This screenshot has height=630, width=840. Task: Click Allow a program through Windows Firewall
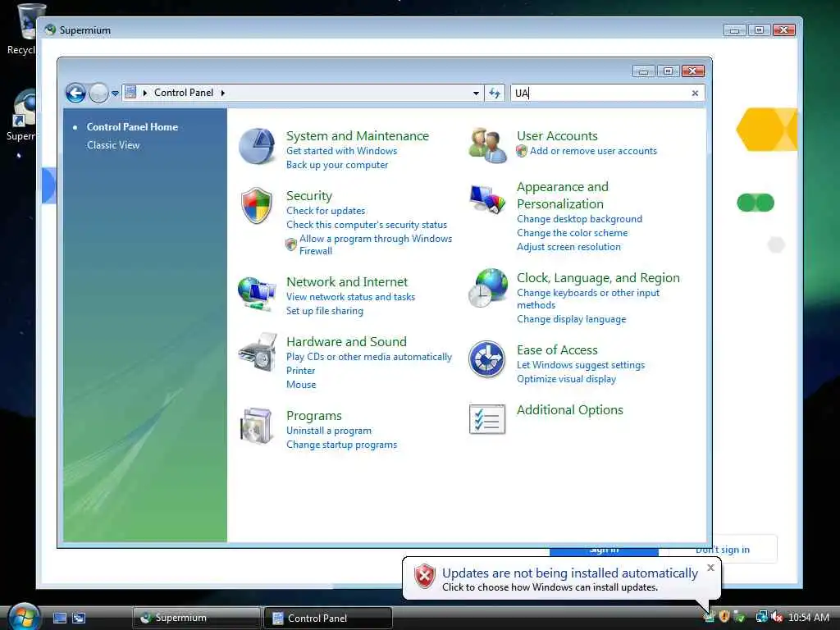click(376, 244)
